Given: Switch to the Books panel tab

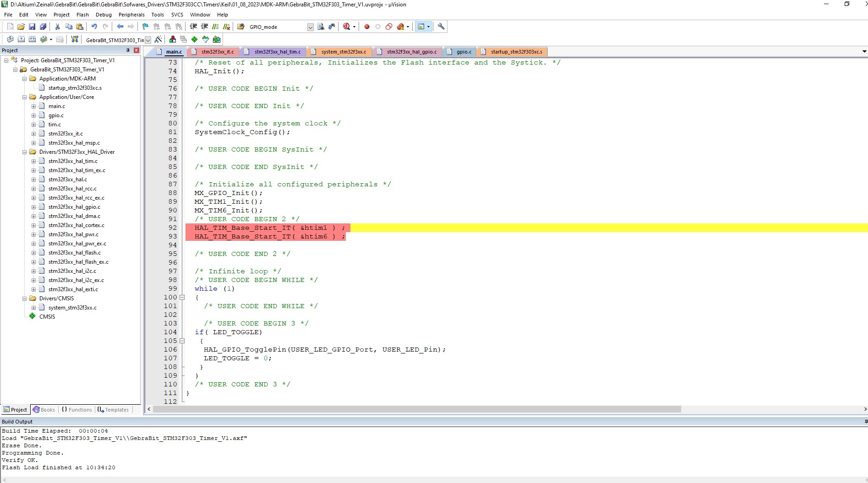Looking at the screenshot, I should [44, 410].
